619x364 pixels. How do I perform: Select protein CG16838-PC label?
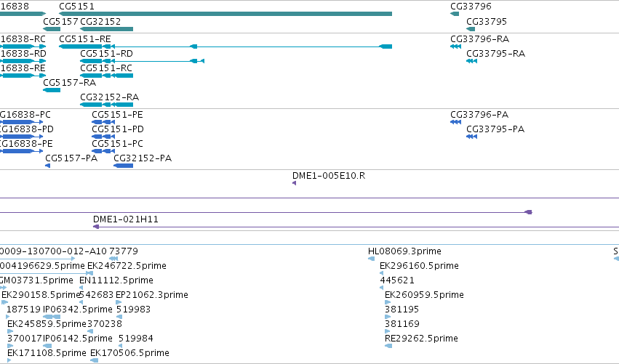tap(25, 115)
